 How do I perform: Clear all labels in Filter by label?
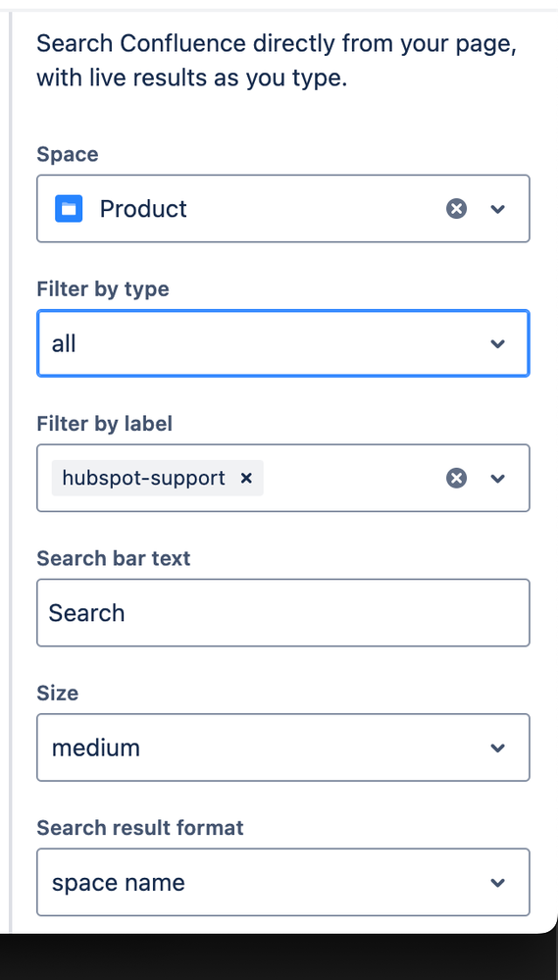(x=456, y=478)
